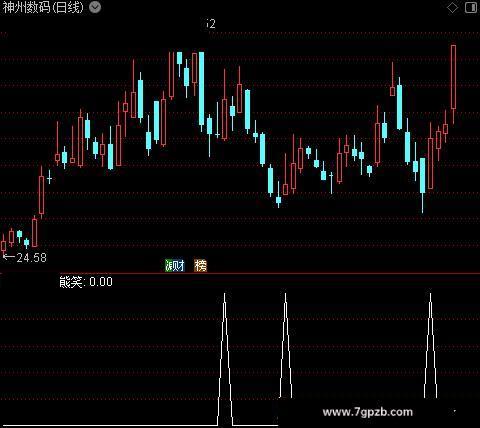This screenshot has width=480, height=428.
Task: Toggle the side panel icon at top right
Action: [471, 8]
